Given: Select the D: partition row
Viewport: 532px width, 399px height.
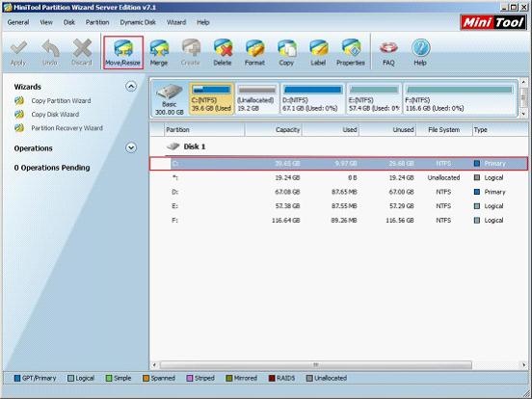Looking at the screenshot, I should pos(338,192).
